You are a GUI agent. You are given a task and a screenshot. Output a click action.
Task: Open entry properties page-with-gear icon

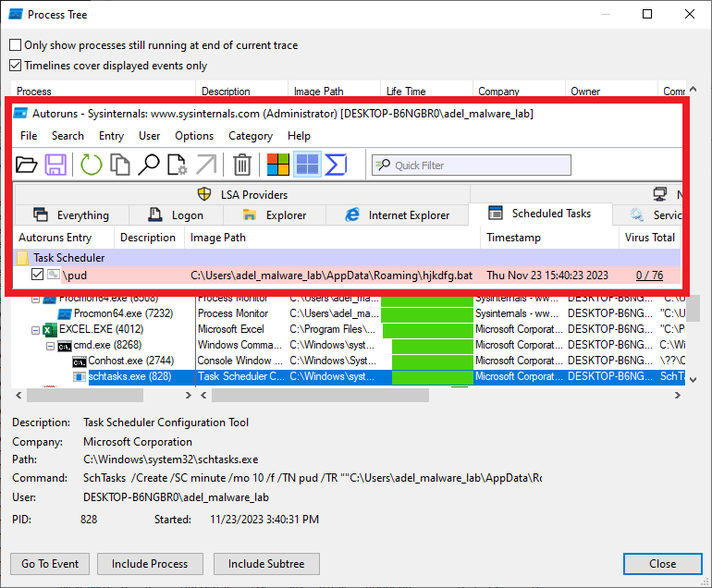tap(178, 165)
